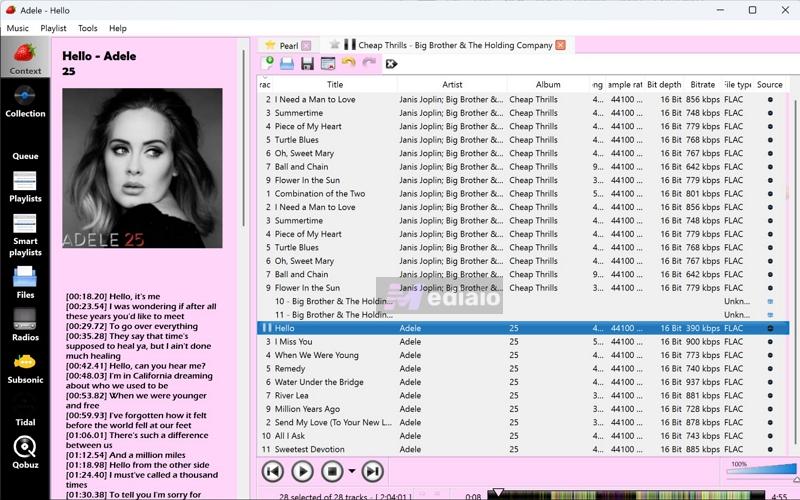Click the Play button
800x500 pixels.
[x=302, y=471]
